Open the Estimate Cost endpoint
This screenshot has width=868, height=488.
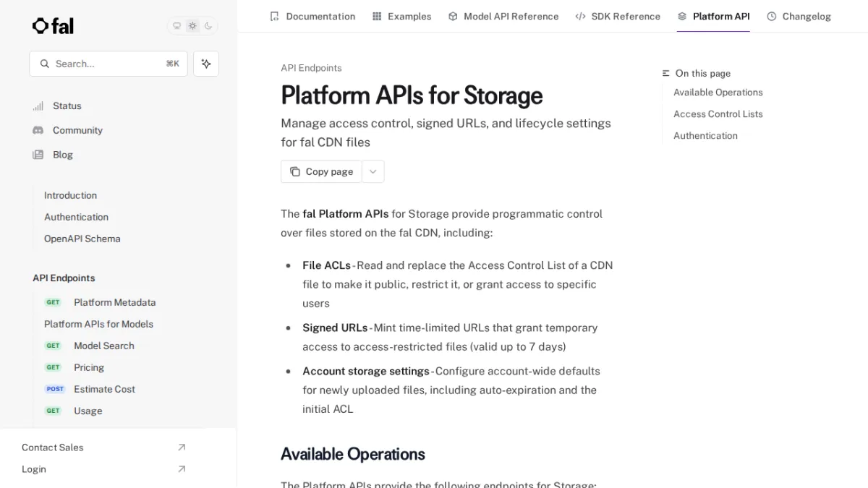104,389
